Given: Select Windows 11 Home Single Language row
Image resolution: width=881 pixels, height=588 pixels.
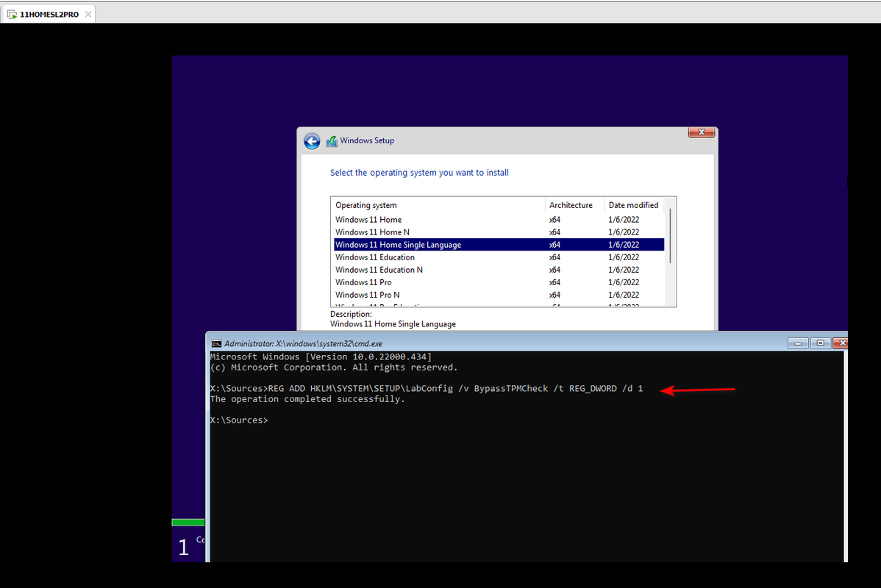Looking at the screenshot, I should (499, 245).
